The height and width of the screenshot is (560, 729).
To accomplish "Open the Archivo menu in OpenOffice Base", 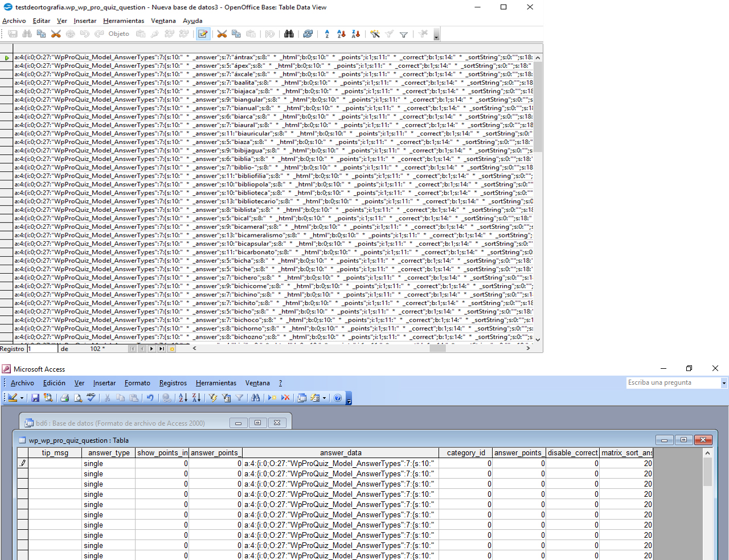I will pos(14,20).
